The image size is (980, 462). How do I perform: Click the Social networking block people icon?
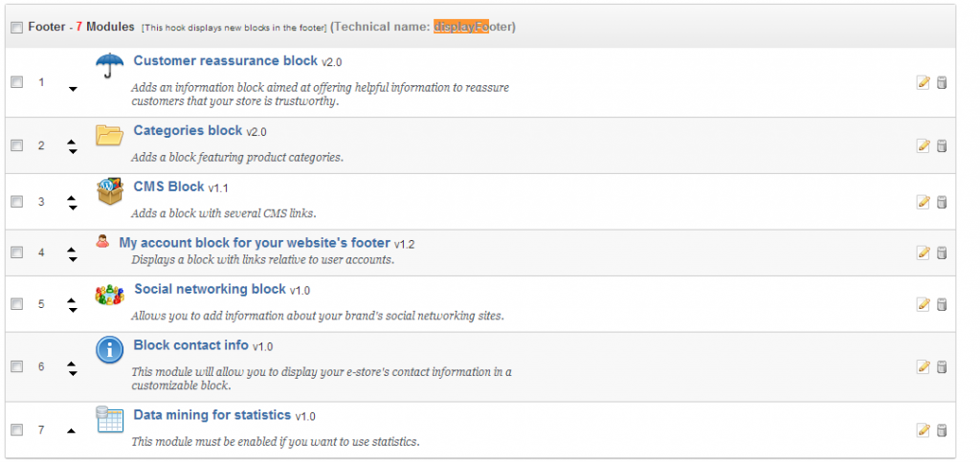click(110, 295)
